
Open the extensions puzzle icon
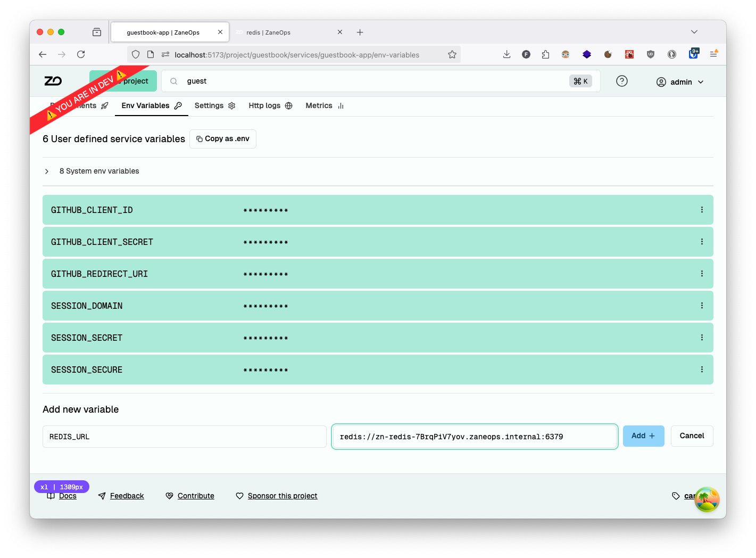point(545,54)
